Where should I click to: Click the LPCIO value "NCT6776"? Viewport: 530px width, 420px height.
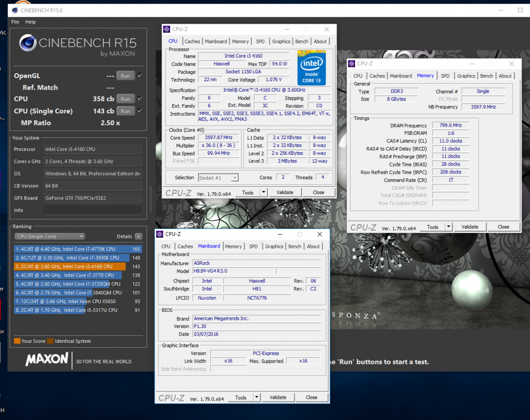pos(257,298)
